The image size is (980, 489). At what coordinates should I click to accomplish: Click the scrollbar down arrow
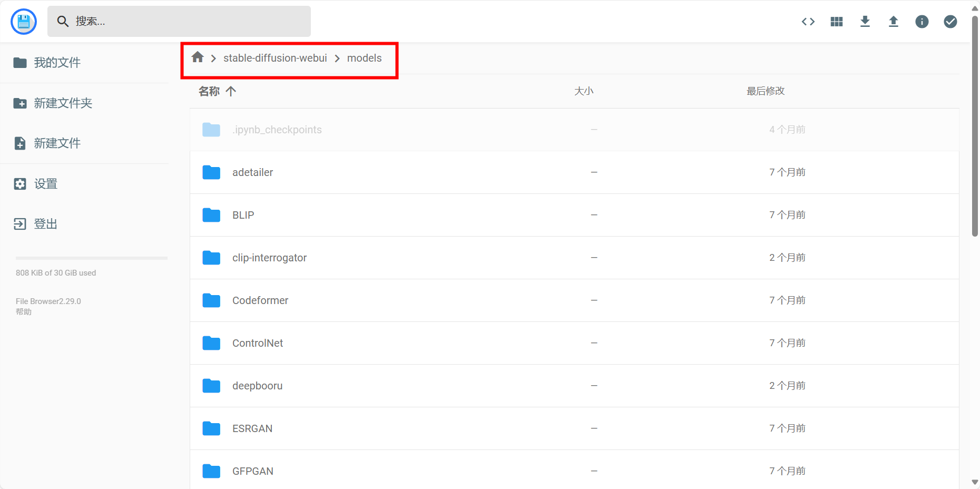(x=975, y=482)
